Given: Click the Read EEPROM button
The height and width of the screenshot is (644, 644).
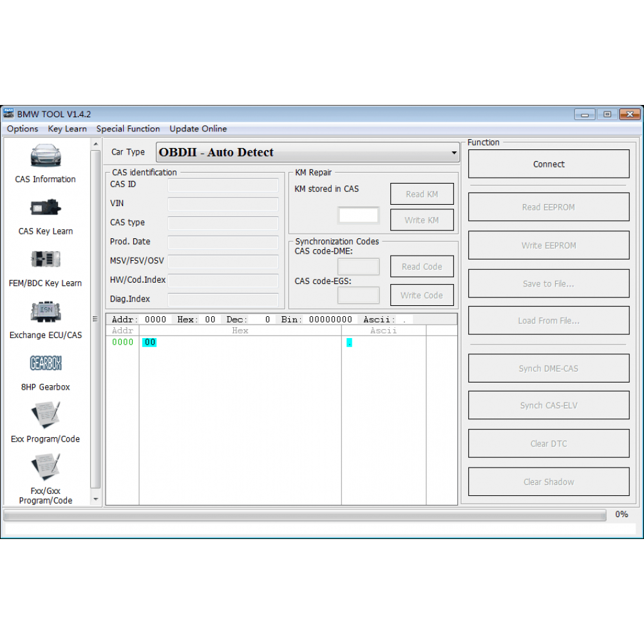Looking at the screenshot, I should [549, 207].
